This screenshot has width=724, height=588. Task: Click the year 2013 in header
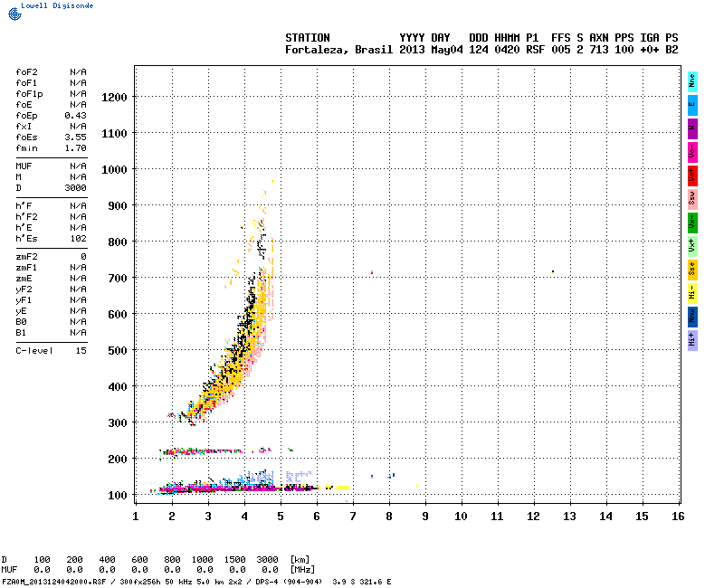point(412,50)
